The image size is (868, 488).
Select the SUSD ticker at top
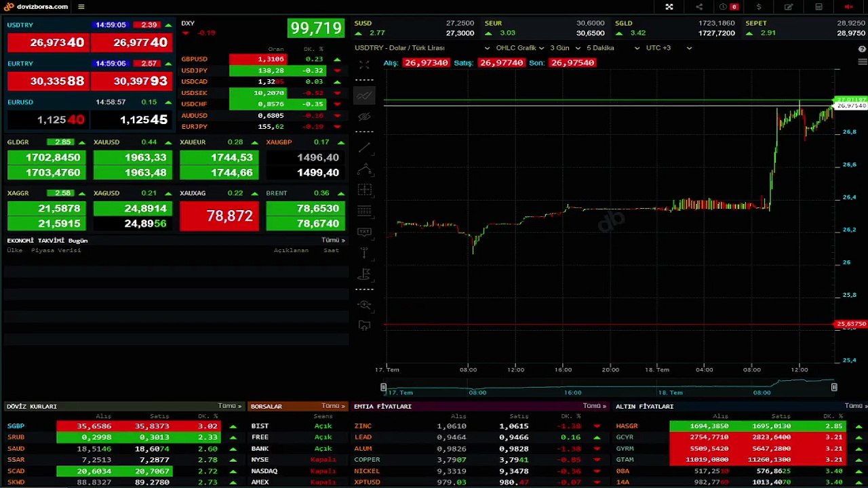pos(414,28)
